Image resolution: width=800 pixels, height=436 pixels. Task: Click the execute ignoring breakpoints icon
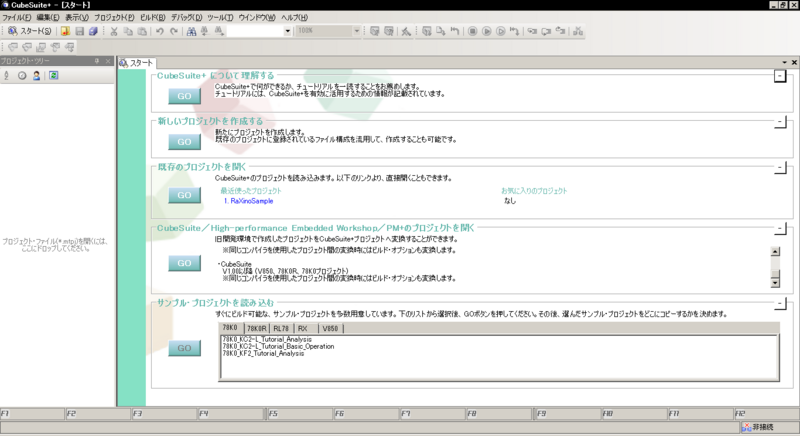coord(501,31)
